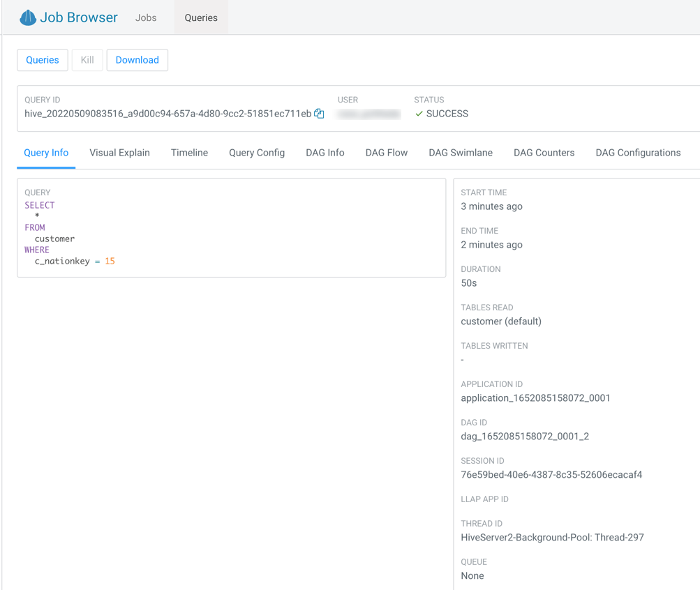Copy the query ID using the copy icon
Viewport: 700px width, 590px height.
click(319, 113)
